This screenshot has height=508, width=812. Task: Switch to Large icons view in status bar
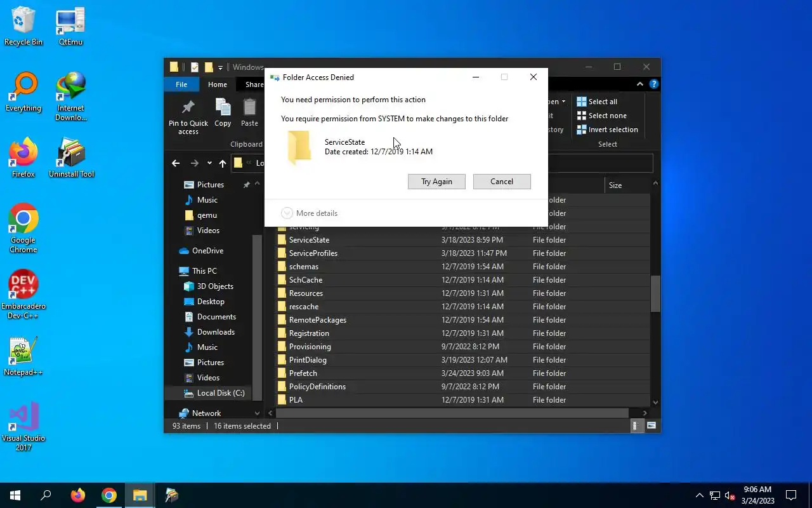[x=652, y=426]
